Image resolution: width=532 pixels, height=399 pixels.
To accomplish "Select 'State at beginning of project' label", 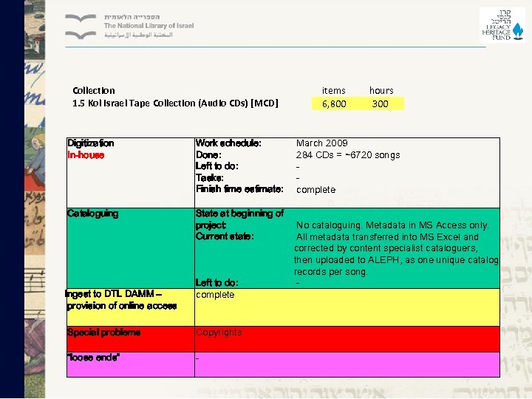I will tap(239, 219).
